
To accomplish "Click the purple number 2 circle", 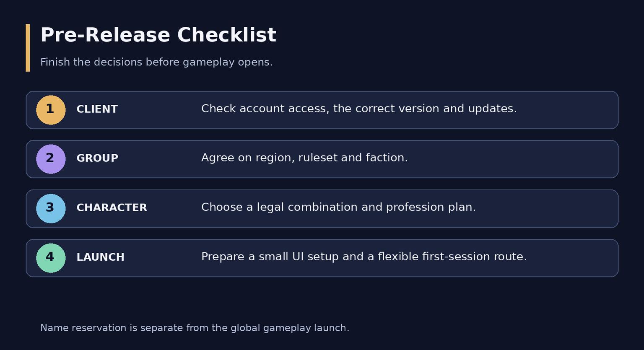I will pos(51,159).
